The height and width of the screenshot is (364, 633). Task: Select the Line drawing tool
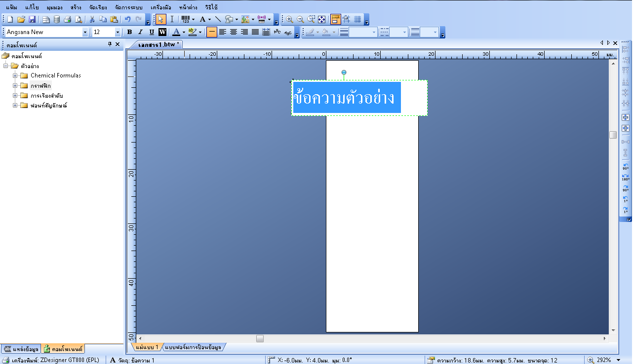pyautogui.click(x=218, y=19)
